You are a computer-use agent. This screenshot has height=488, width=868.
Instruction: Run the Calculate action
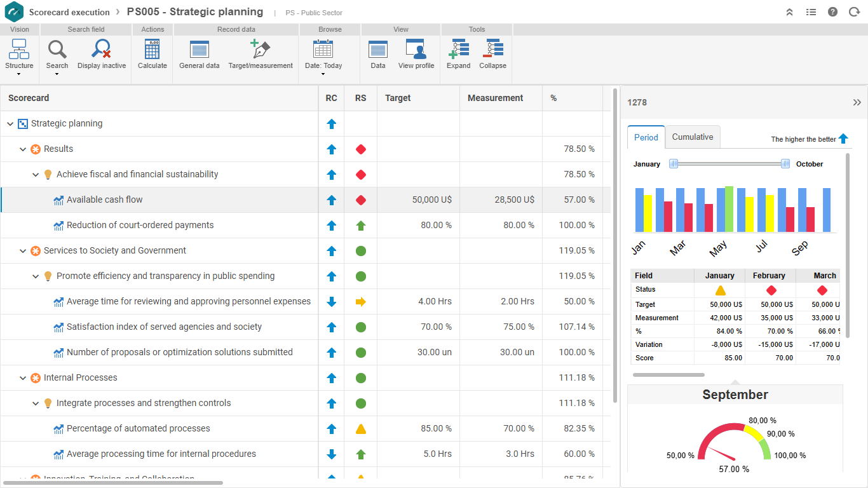click(x=153, y=55)
